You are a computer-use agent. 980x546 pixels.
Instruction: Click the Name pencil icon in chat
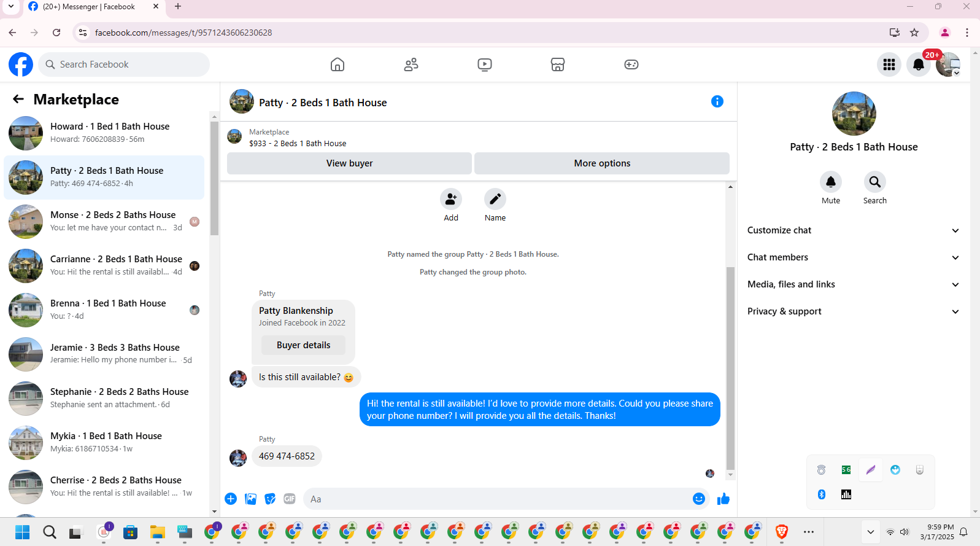click(495, 199)
